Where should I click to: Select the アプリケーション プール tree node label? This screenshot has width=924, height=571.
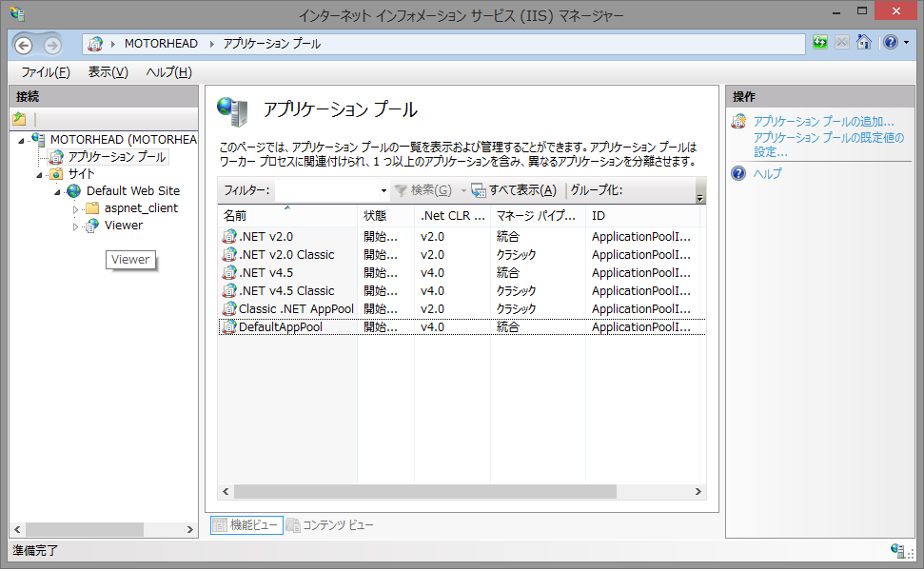(117, 157)
